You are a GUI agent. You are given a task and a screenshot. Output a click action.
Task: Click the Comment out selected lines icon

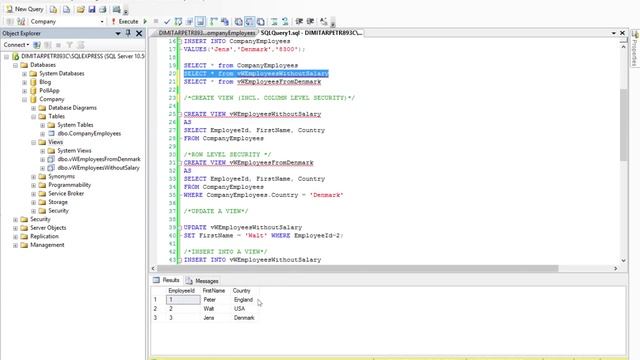pyautogui.click(x=274, y=21)
